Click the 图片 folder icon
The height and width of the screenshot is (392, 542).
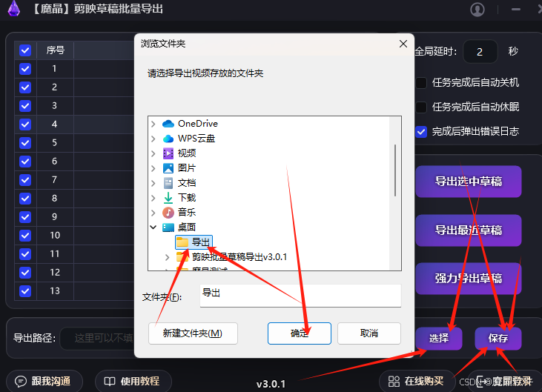click(168, 168)
